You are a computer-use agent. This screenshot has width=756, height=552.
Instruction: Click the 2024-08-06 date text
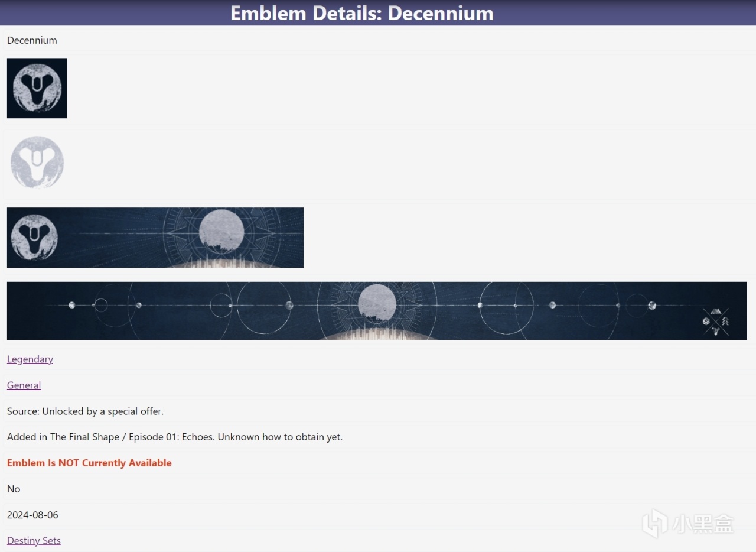click(32, 515)
